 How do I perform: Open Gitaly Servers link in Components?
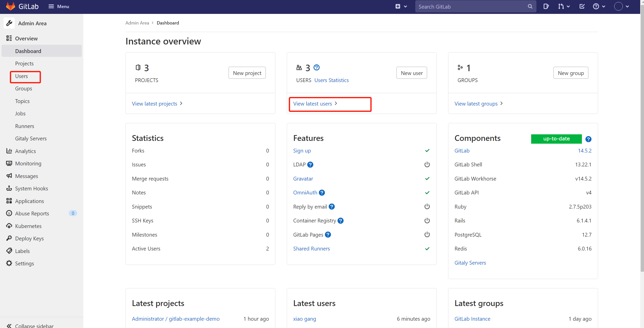pos(470,263)
